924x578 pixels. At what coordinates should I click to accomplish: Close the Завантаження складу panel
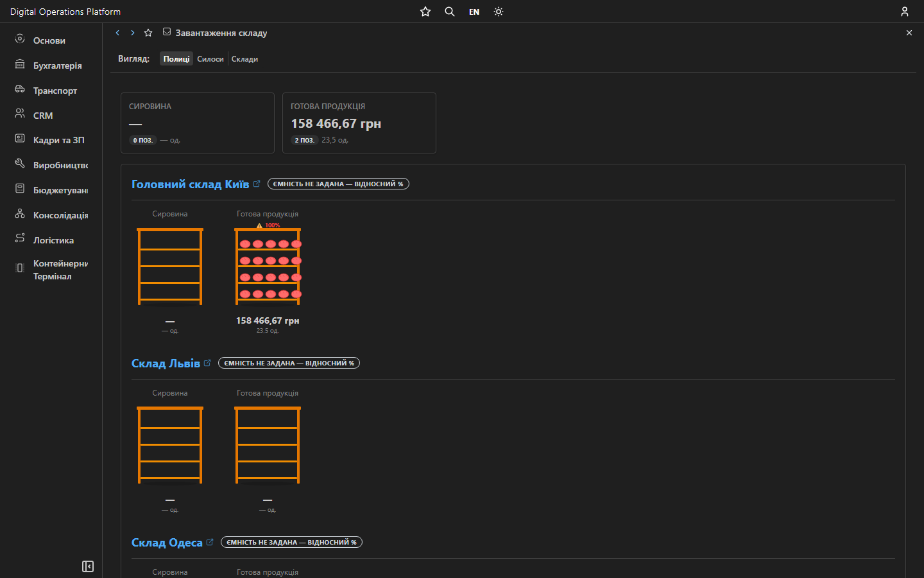click(909, 33)
